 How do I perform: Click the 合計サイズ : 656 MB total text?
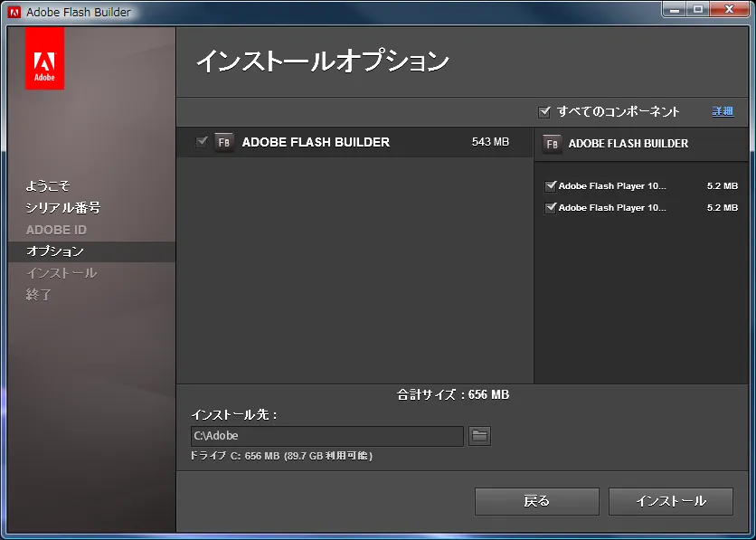453,395
